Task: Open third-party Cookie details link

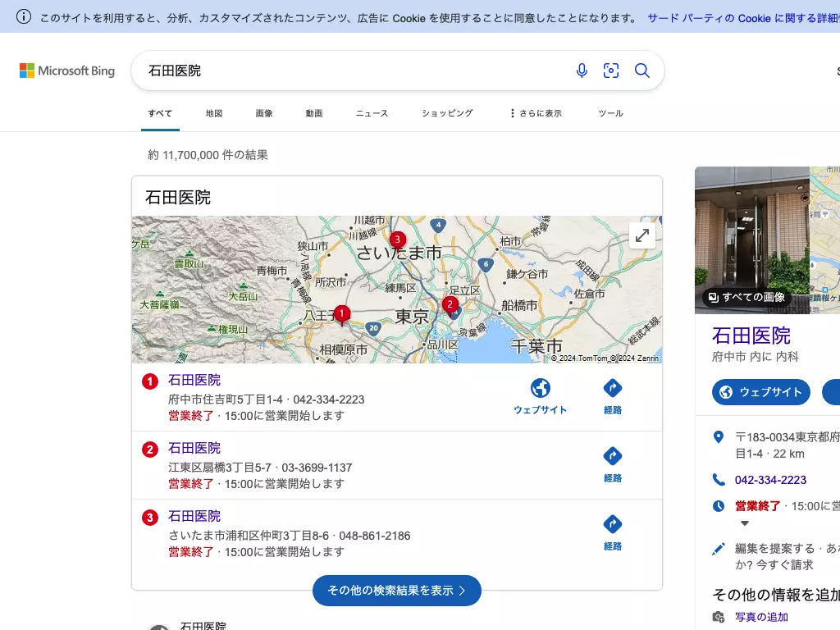Action: [743, 18]
